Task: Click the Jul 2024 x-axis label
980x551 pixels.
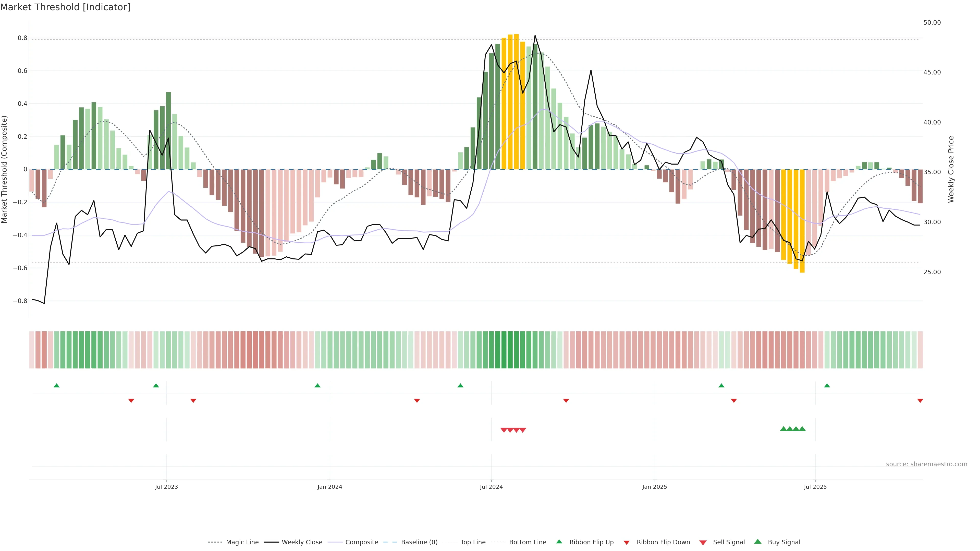Action: [491, 487]
